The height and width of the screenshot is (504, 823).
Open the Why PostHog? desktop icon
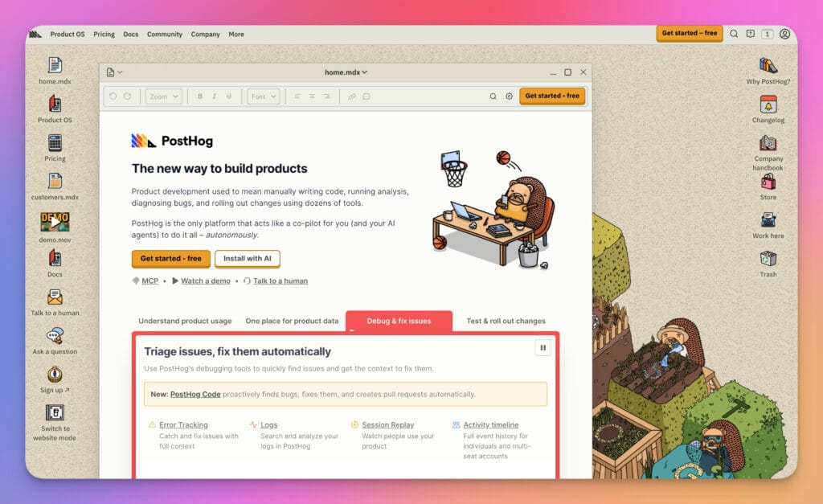(768, 66)
